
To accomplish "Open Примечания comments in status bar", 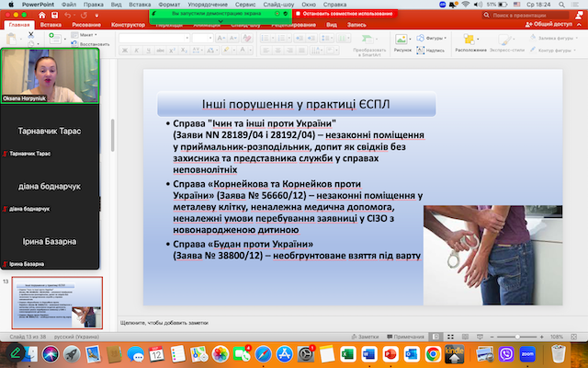I will pos(405,337).
